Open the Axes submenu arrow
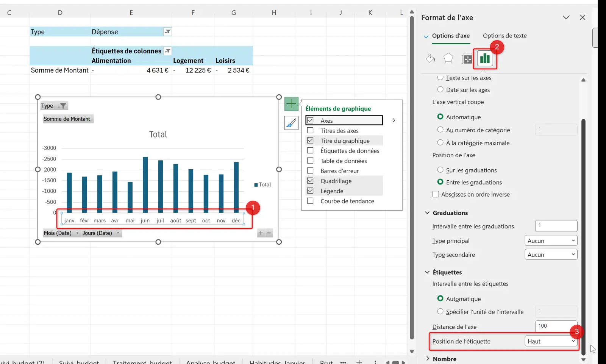This screenshot has width=606, height=364. [x=394, y=120]
